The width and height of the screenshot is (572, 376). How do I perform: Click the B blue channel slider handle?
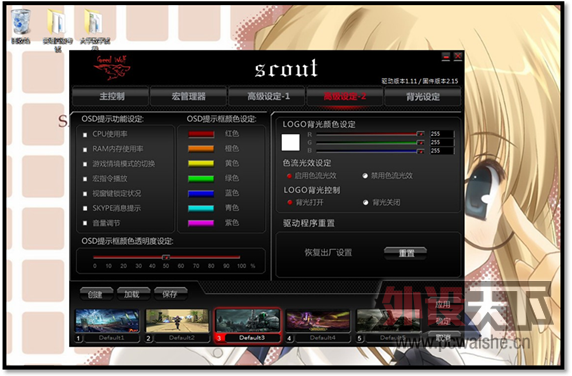(420, 151)
